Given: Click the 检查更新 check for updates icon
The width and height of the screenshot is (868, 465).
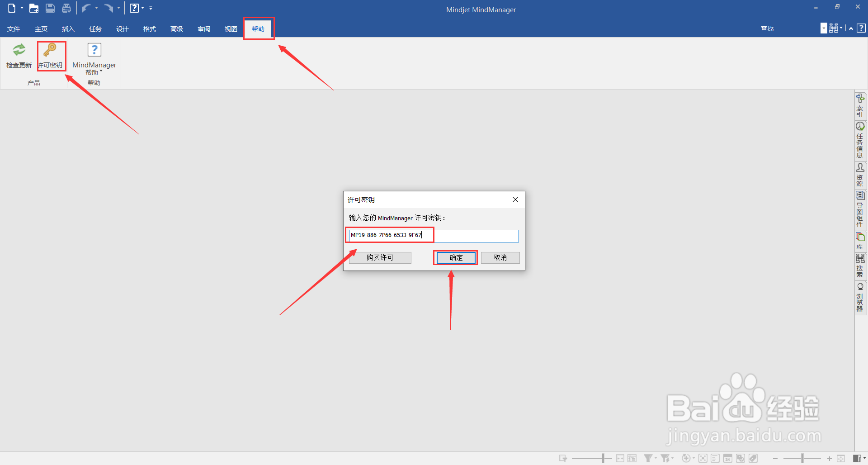Looking at the screenshot, I should pyautogui.click(x=19, y=56).
